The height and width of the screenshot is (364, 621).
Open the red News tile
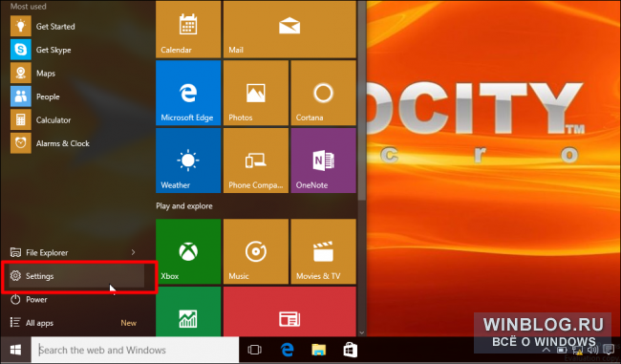click(x=289, y=311)
